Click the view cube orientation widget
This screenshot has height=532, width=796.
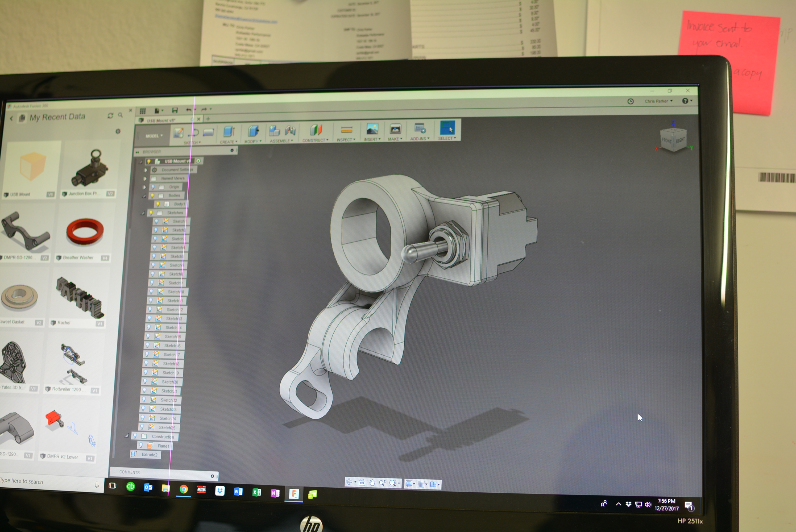tap(674, 140)
